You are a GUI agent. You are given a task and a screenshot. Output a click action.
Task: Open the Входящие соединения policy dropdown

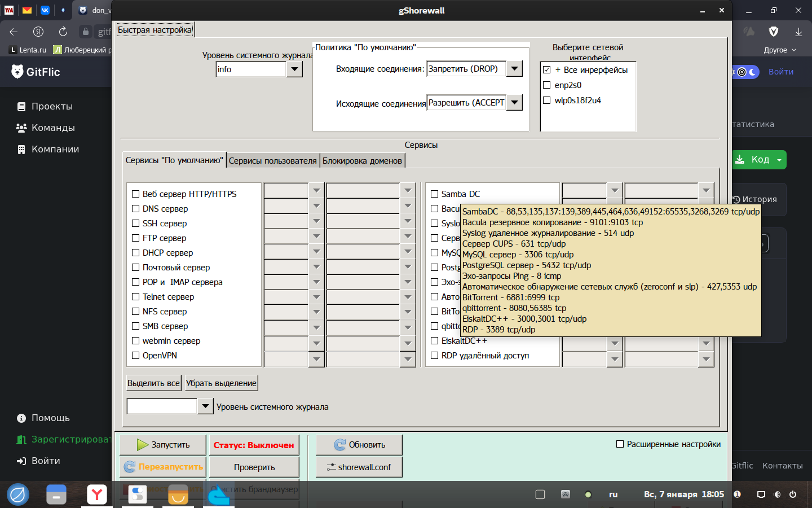(514, 69)
